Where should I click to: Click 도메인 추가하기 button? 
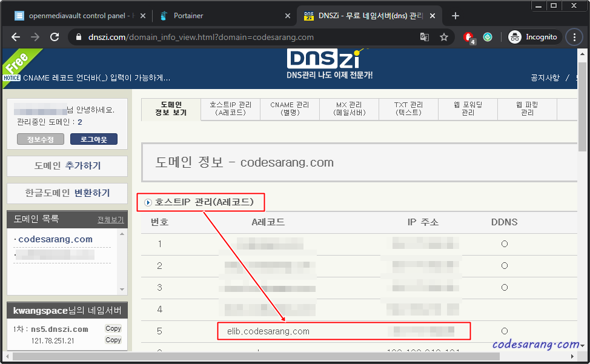point(67,166)
